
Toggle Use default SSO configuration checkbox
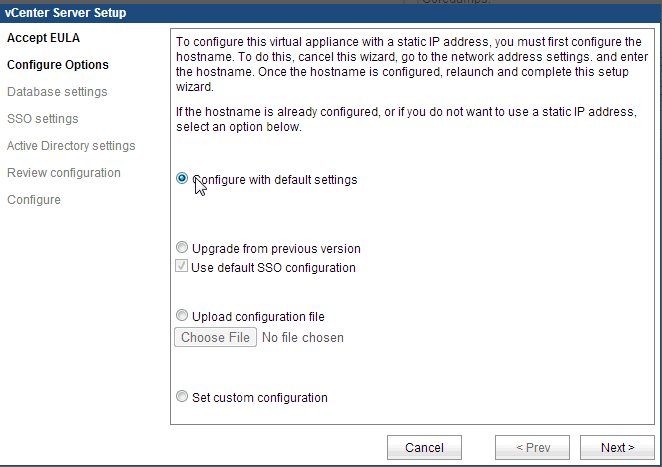click(x=182, y=267)
